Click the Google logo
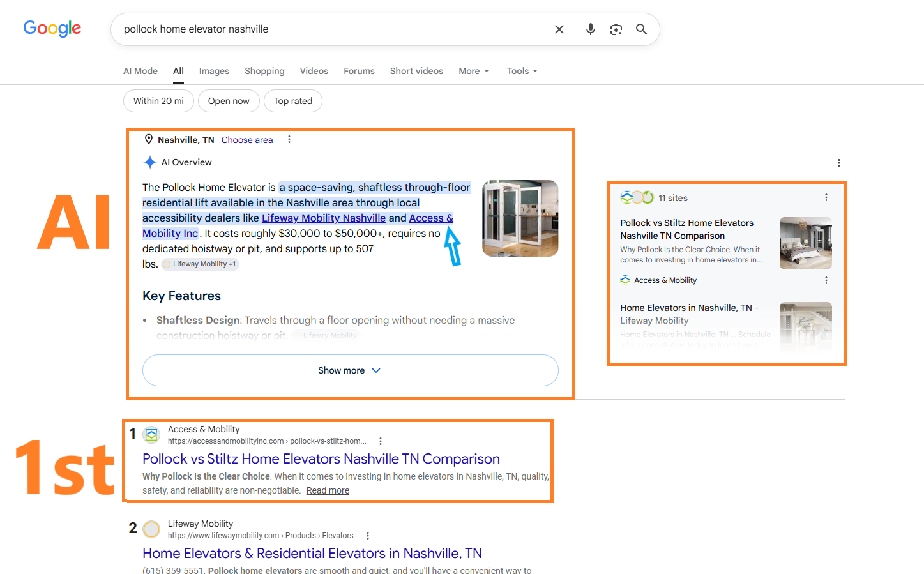The image size is (924, 574). pos(52,29)
